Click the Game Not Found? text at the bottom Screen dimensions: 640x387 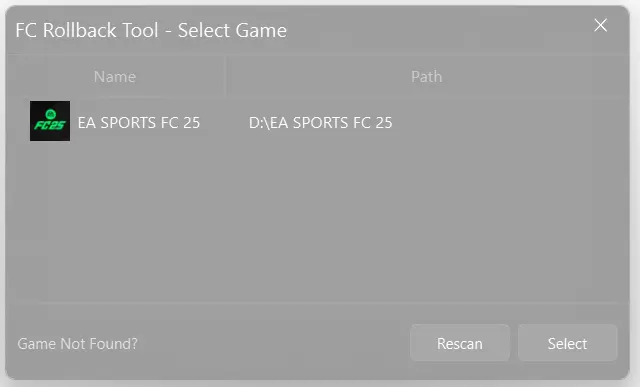(x=78, y=344)
